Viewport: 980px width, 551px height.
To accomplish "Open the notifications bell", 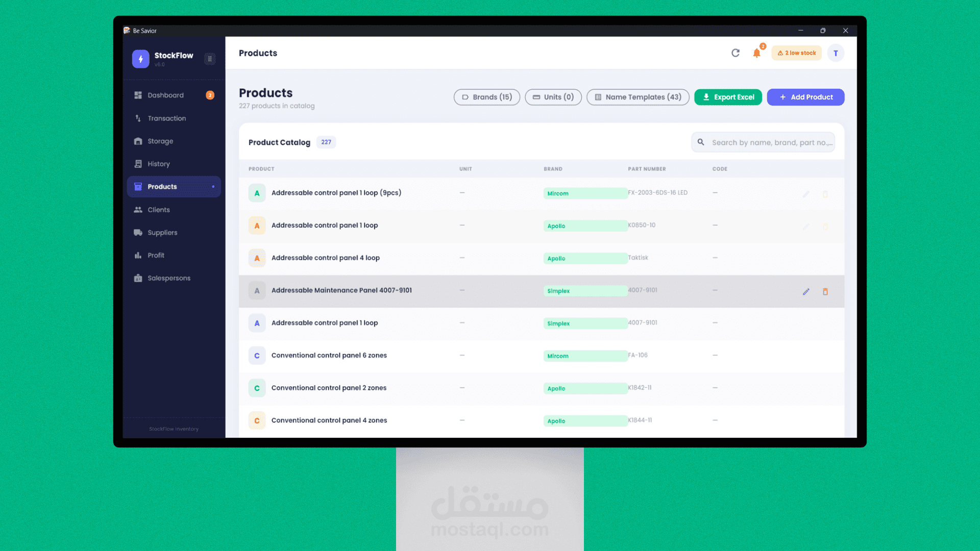I will (x=756, y=53).
